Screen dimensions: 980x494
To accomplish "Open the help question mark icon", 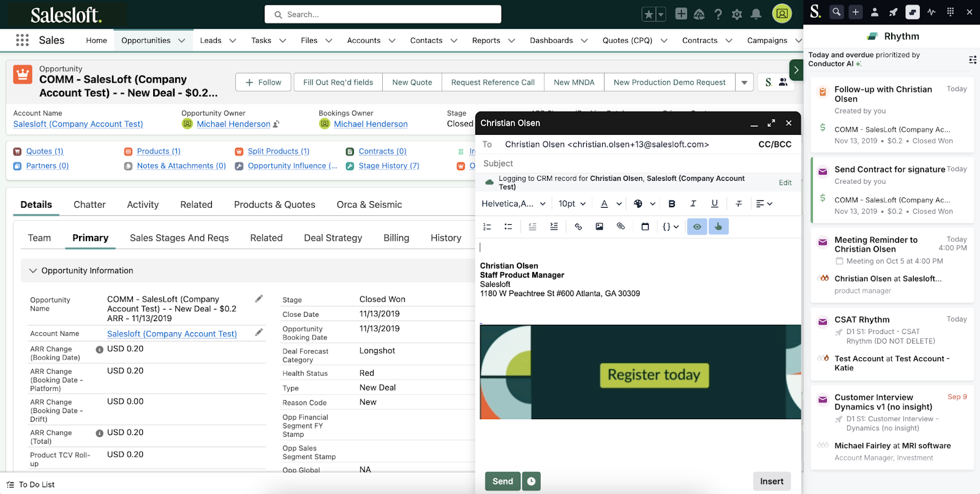I will 718,14.
